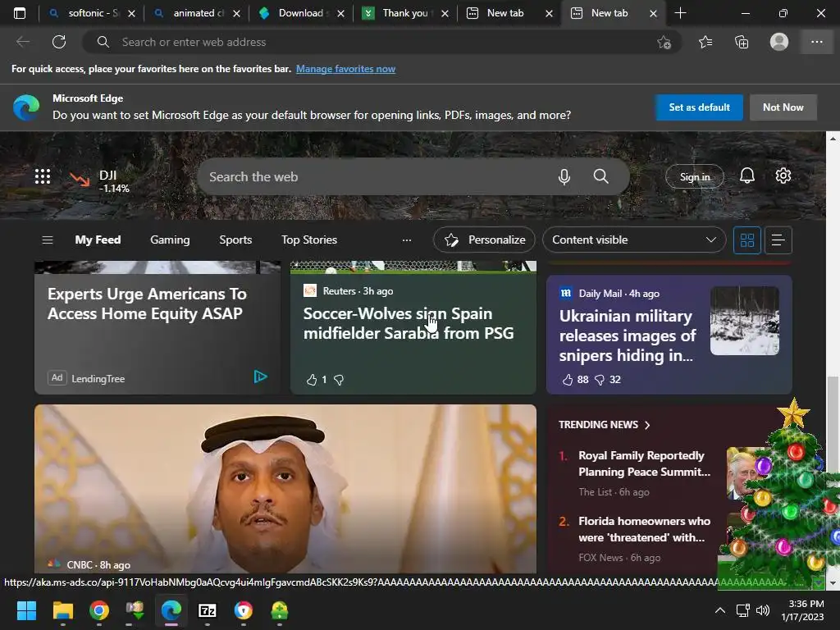The width and height of the screenshot is (840, 630).
Task: Show more feed categories ellipsis
Action: pyautogui.click(x=407, y=240)
